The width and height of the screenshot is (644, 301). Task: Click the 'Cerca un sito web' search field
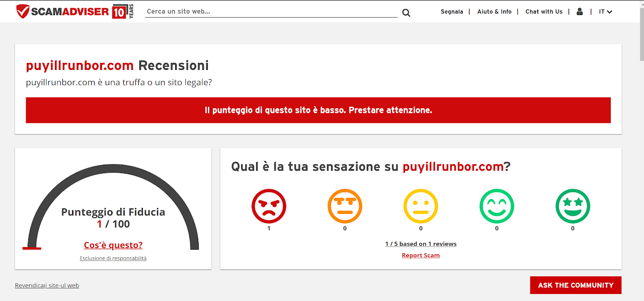(x=271, y=12)
